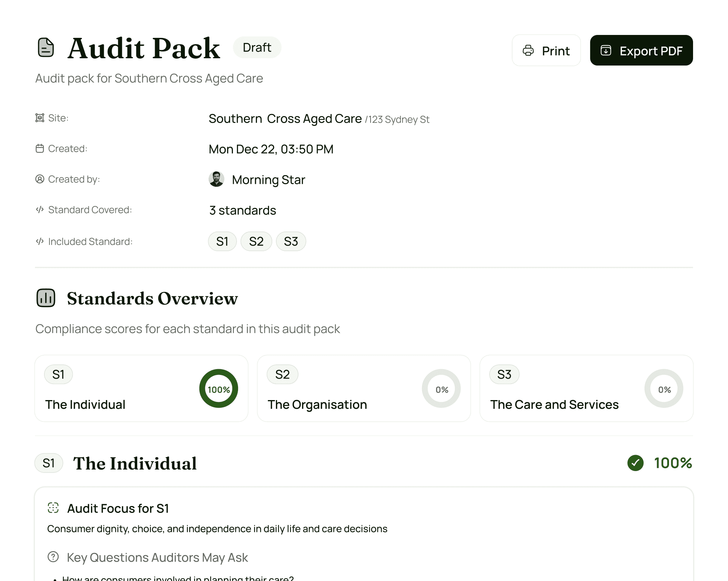
Task: Click Morning Star's profile avatar
Action: [216, 179]
